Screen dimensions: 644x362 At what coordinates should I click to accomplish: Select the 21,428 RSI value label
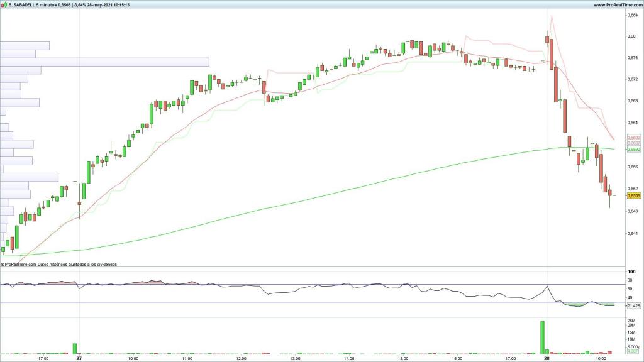[x=633, y=305]
